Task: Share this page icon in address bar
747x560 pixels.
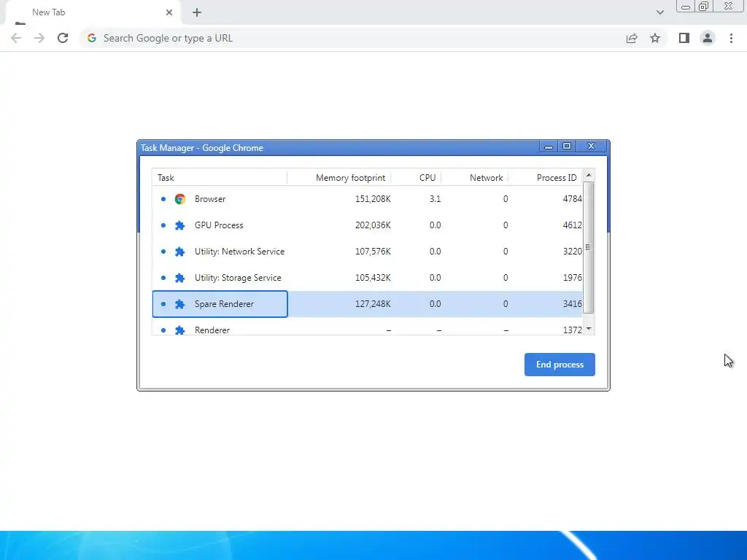Action: [x=632, y=38]
